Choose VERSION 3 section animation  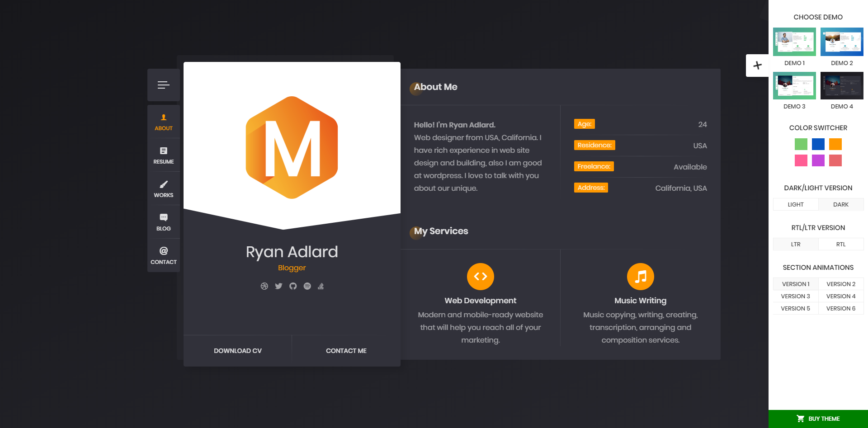point(796,296)
